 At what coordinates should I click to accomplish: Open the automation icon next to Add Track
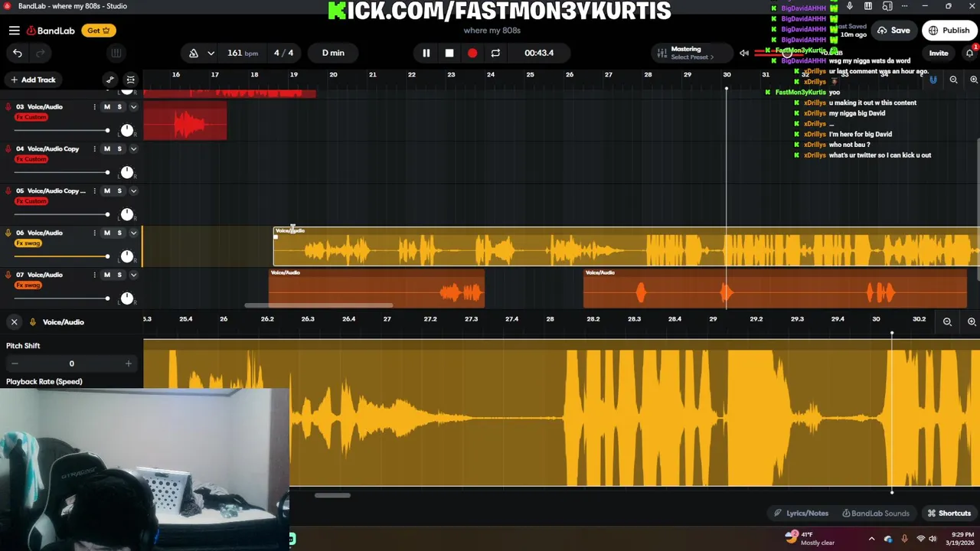110,80
